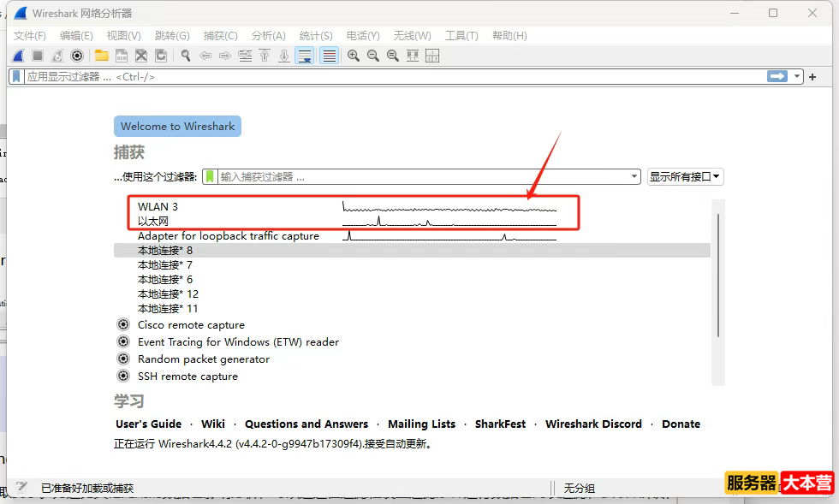
Task: Zoom in on the main window text
Action: tap(353, 56)
